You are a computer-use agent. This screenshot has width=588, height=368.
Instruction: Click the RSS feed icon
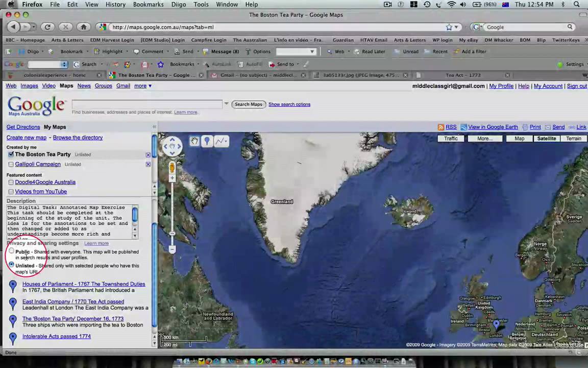[x=441, y=127]
